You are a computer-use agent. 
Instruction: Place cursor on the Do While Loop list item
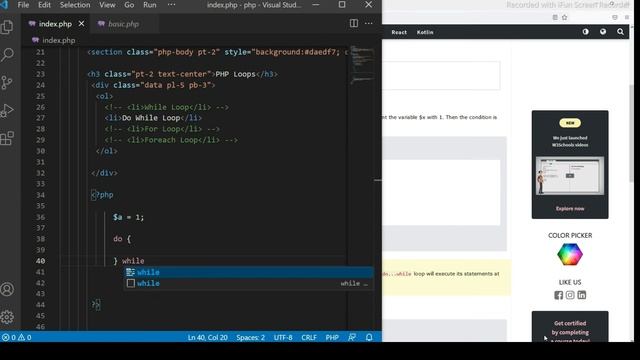(153, 118)
